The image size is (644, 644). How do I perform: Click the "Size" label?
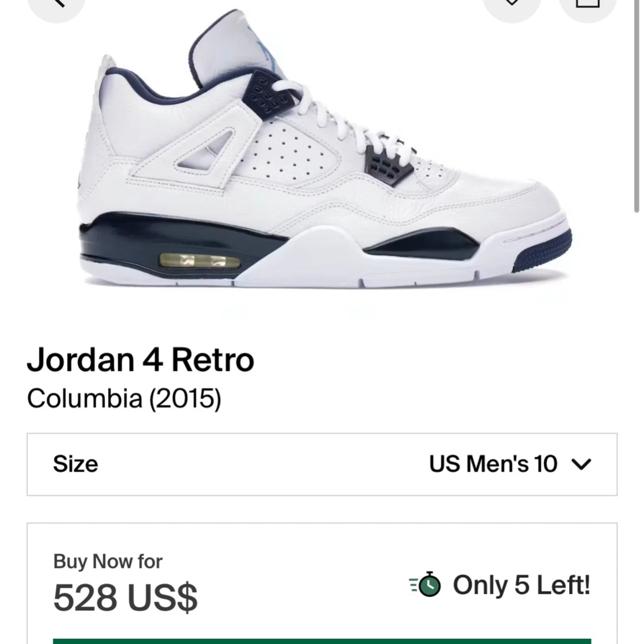pos(75,464)
